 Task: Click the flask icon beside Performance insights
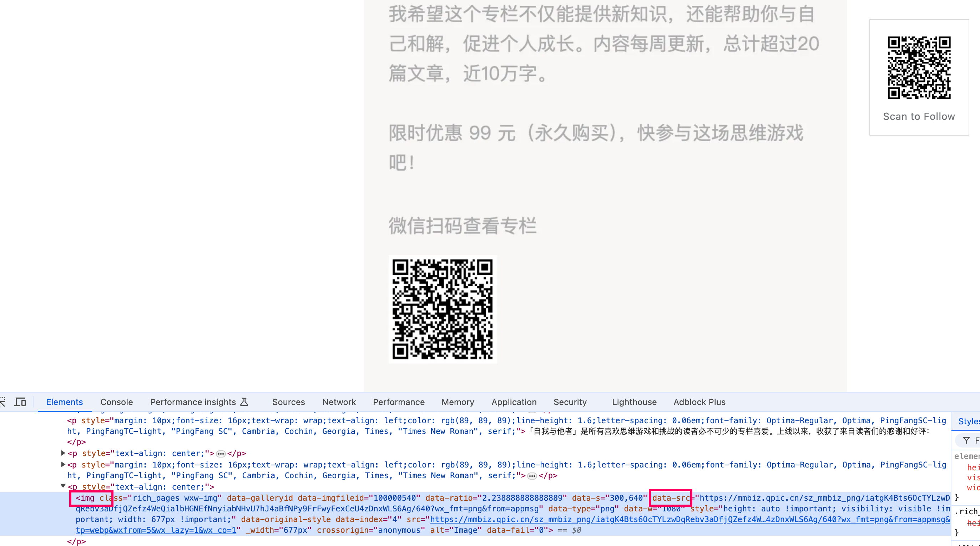point(244,402)
